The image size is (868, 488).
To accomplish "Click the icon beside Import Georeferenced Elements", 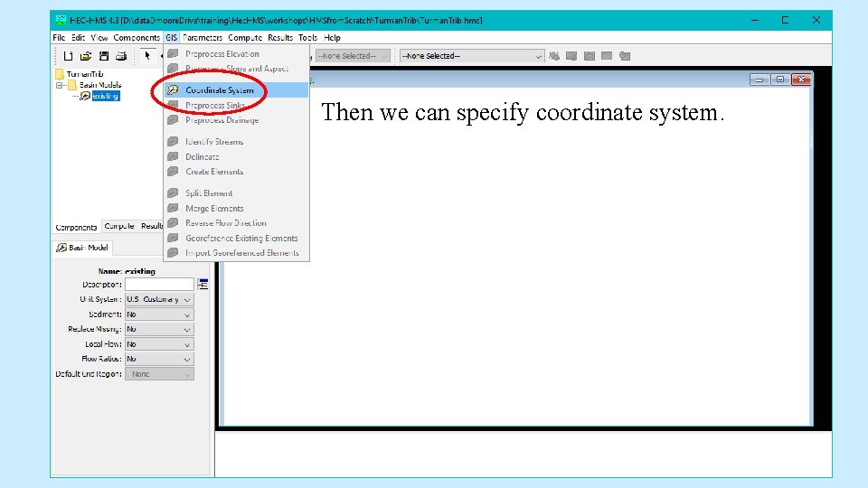I will (174, 253).
